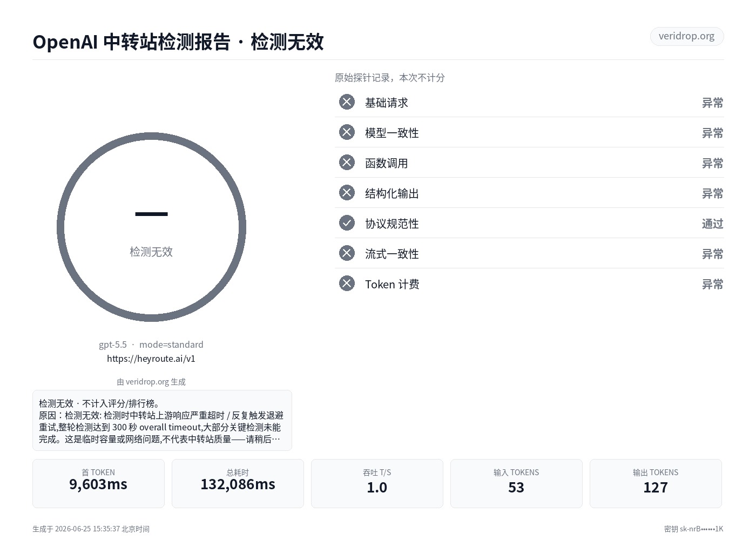Click the X icon beside 结构化输出
The width and height of the screenshot is (756, 540).
[x=347, y=193]
